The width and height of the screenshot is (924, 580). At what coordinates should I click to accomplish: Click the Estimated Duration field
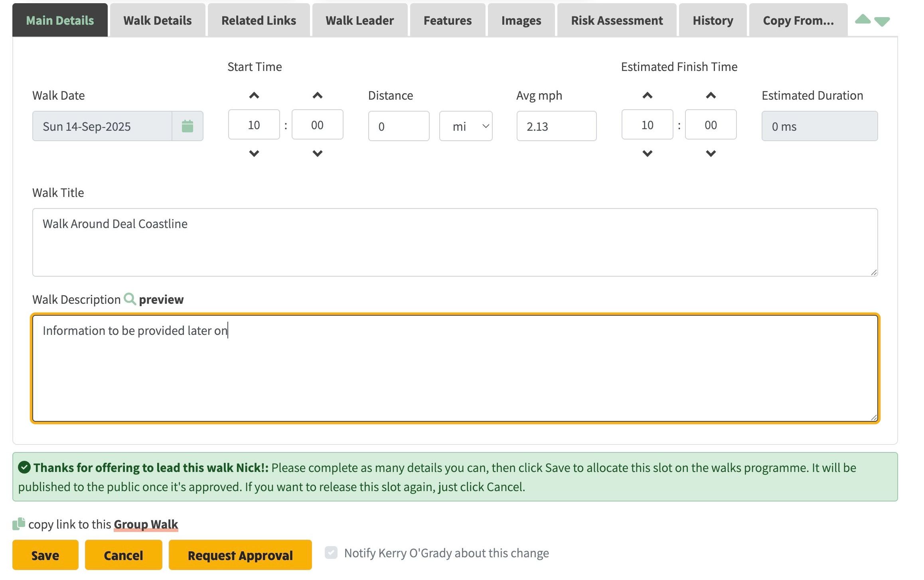[820, 126]
